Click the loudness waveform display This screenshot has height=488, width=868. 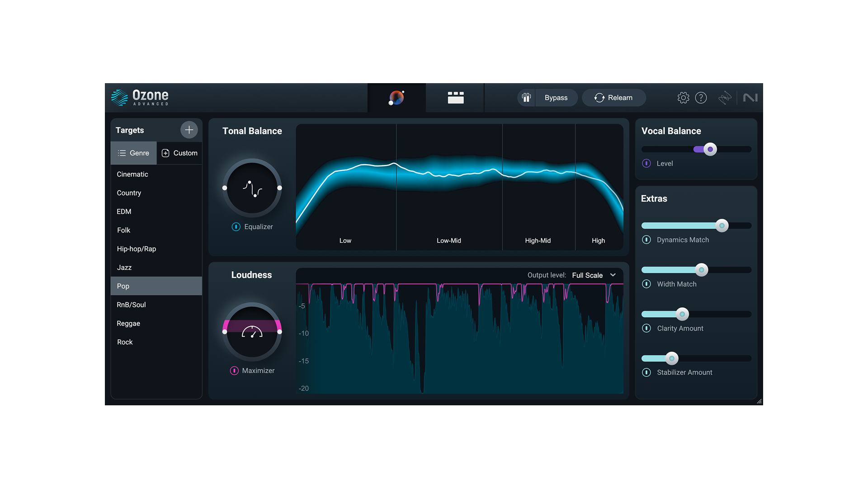pos(459,338)
